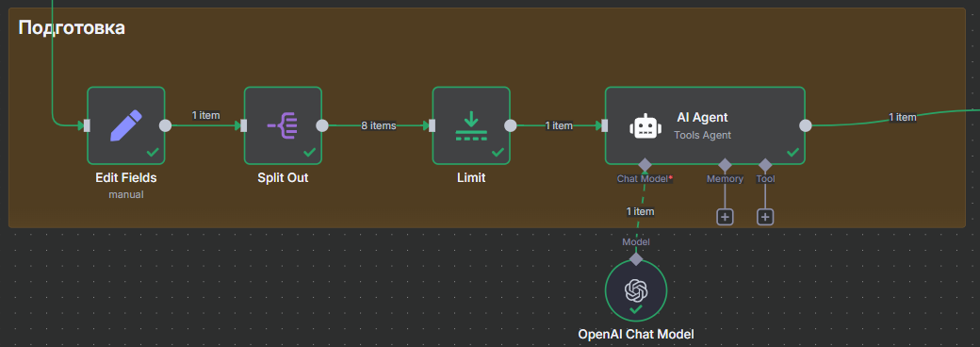This screenshot has height=347, width=980.
Task: Click the OpenAI Chat Model label
Action: [x=636, y=334]
